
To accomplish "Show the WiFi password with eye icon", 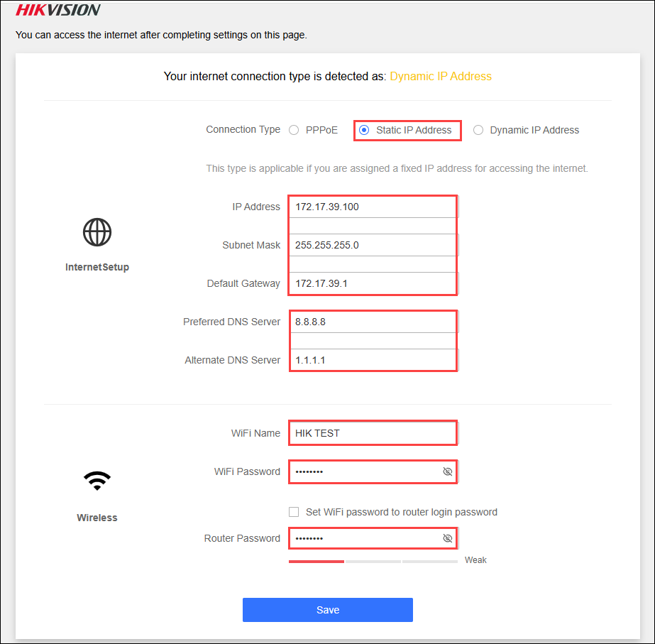I will pos(447,471).
